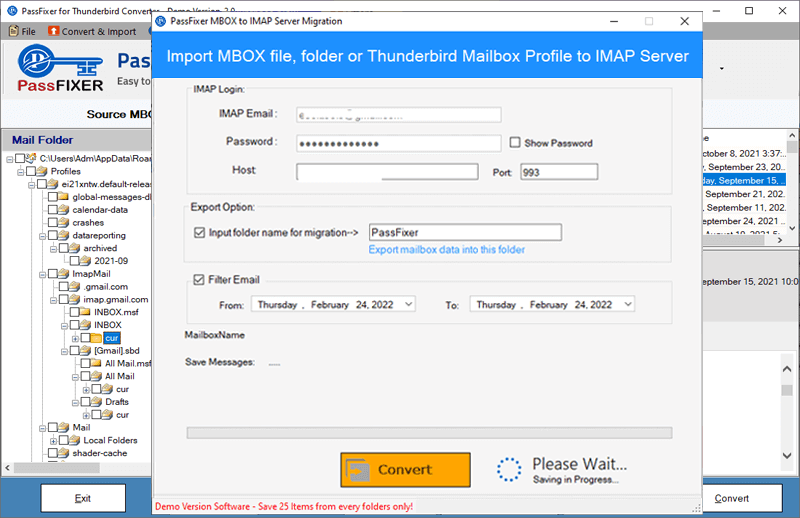Click the All Mail.msf folder icon
The height and width of the screenshot is (518, 800).
[x=96, y=363]
